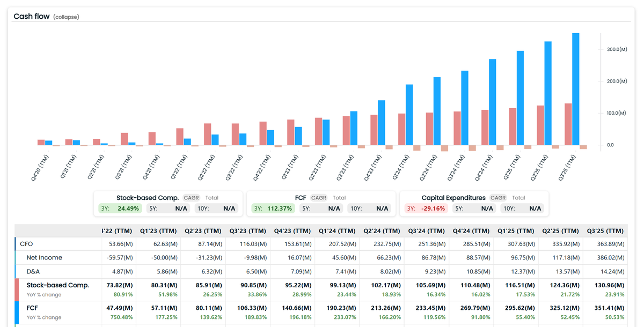Click the Q3'24 (TTM) column header
The height and width of the screenshot is (327, 644).
[426, 231]
